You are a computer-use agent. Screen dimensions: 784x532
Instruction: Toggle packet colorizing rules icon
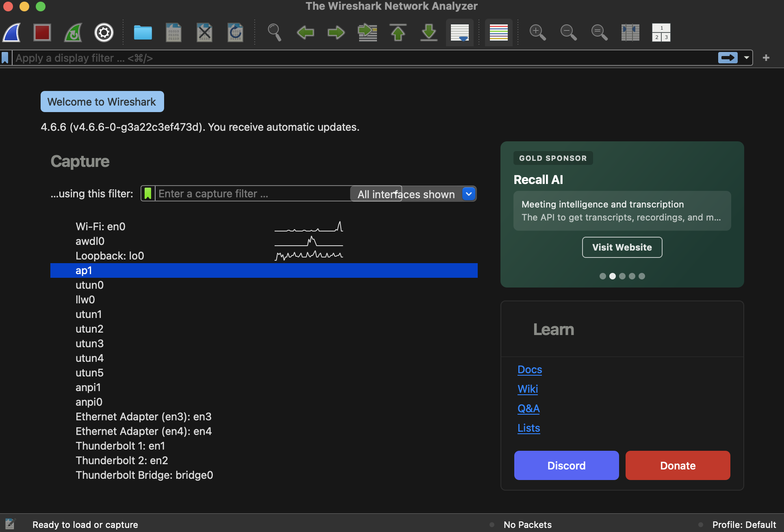pyautogui.click(x=499, y=32)
